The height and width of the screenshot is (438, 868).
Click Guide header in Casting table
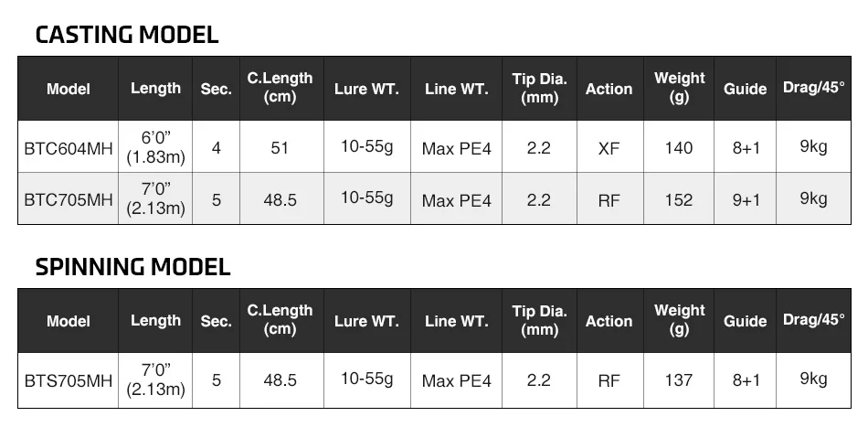point(746,89)
